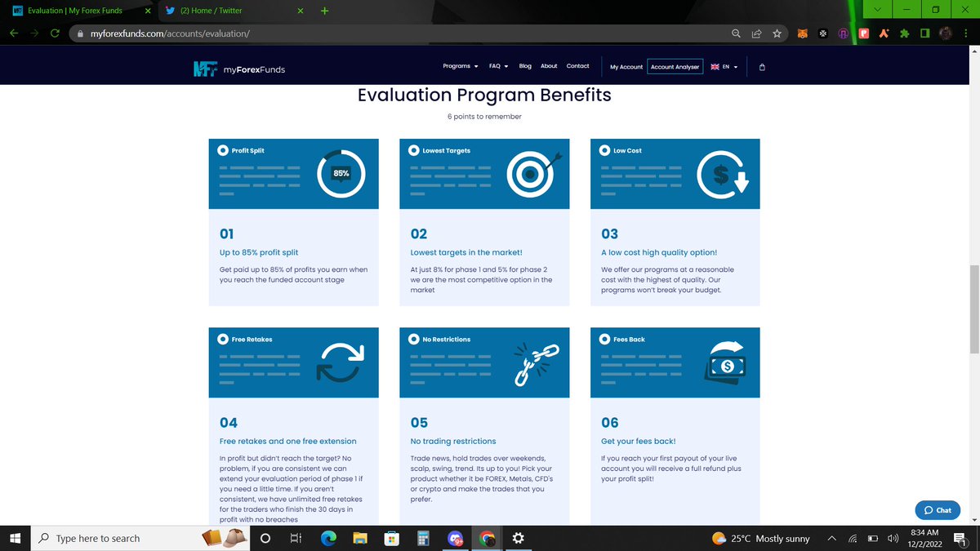This screenshot has height=551, width=980.
Task: Select the Free Retakes radio circle
Action: point(223,339)
